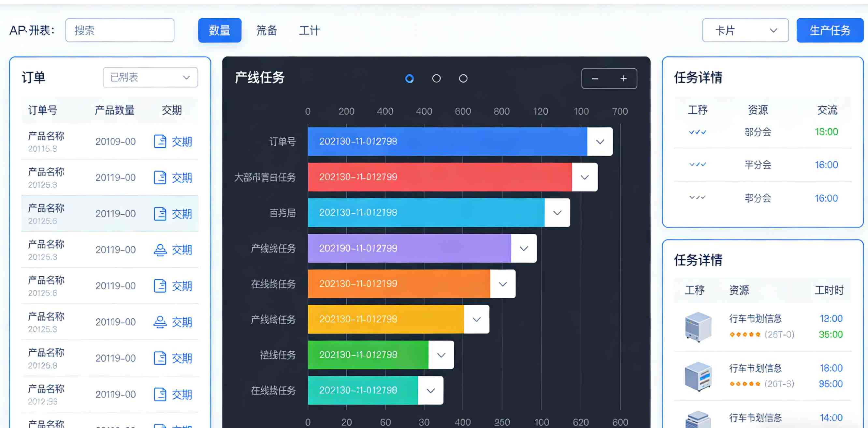Viewport: 868px width, 428px height.
Task: Open the 已别表 dropdown in the 订单 panel
Action: (150, 77)
